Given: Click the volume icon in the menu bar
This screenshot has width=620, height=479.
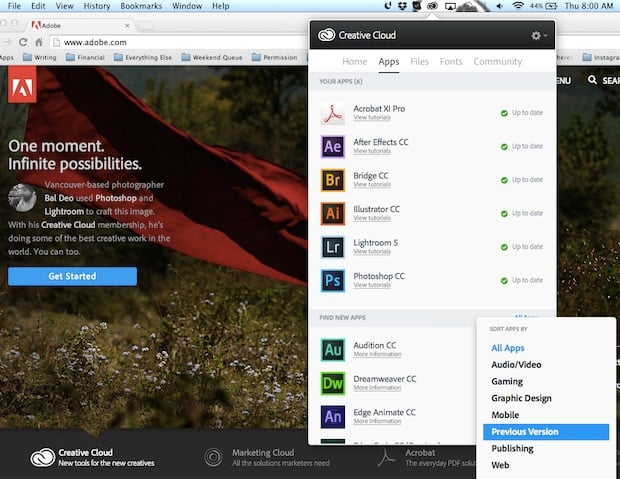Looking at the screenshot, I should pos(500,6).
